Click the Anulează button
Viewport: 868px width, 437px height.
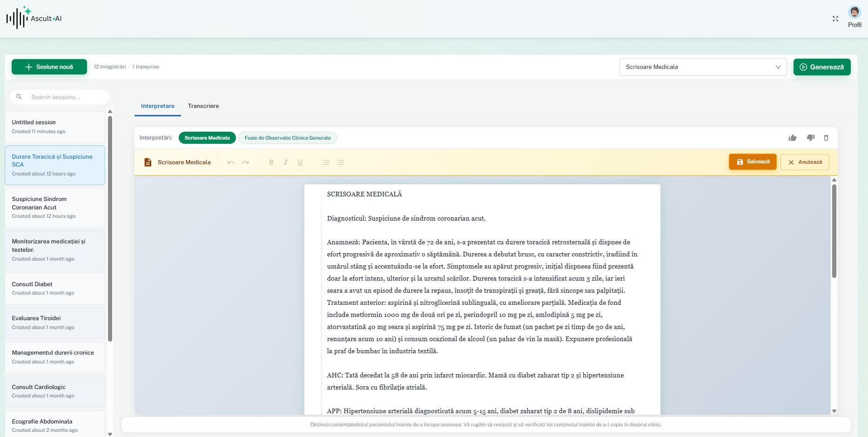point(805,162)
